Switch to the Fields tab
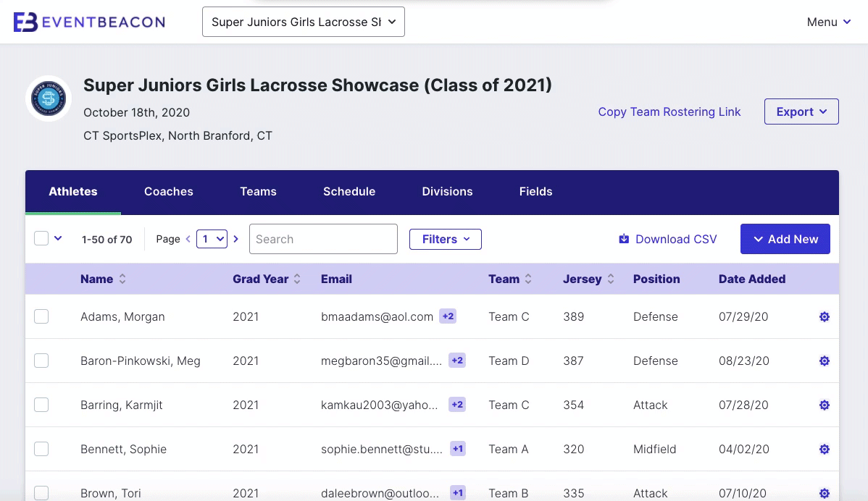The width and height of the screenshot is (868, 501). [x=536, y=192]
